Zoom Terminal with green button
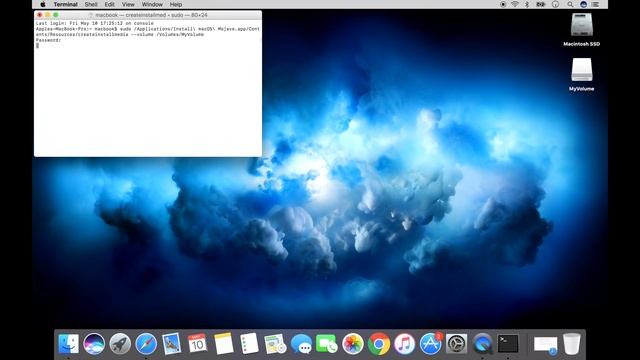640x360 pixels. tap(56, 15)
